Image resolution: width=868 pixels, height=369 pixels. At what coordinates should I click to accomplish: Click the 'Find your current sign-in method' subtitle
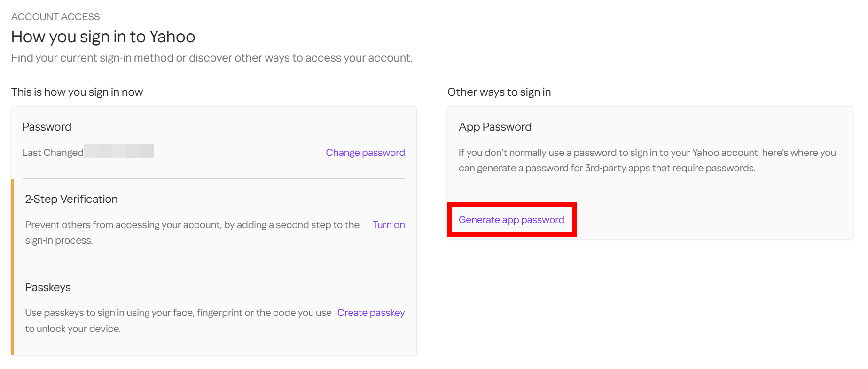click(211, 58)
